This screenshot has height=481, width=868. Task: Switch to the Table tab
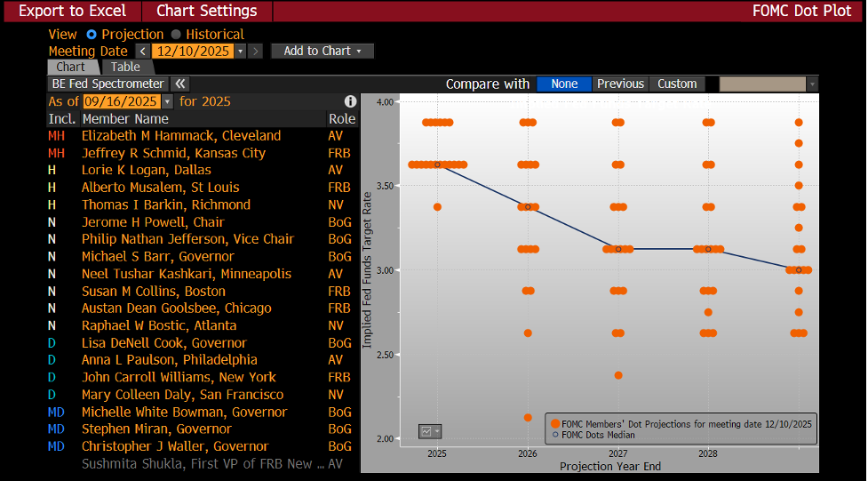(x=125, y=67)
